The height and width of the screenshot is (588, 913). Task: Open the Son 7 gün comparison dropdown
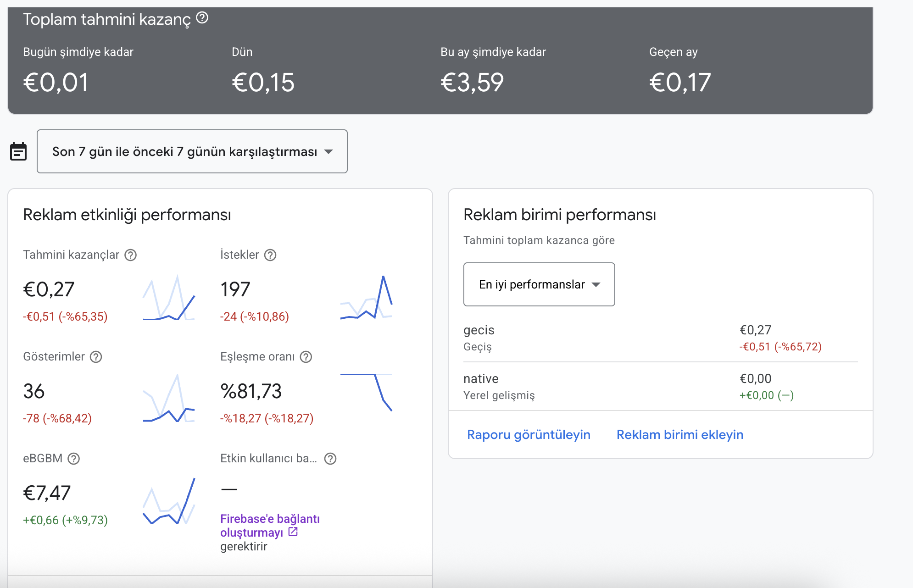192,151
